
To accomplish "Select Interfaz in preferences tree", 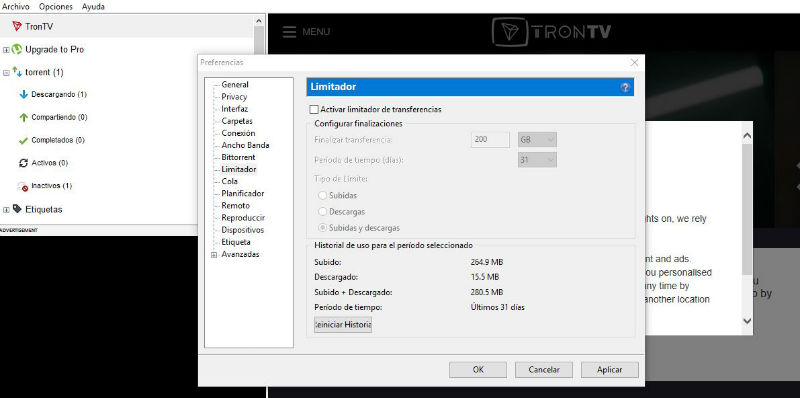I will pyautogui.click(x=234, y=109).
